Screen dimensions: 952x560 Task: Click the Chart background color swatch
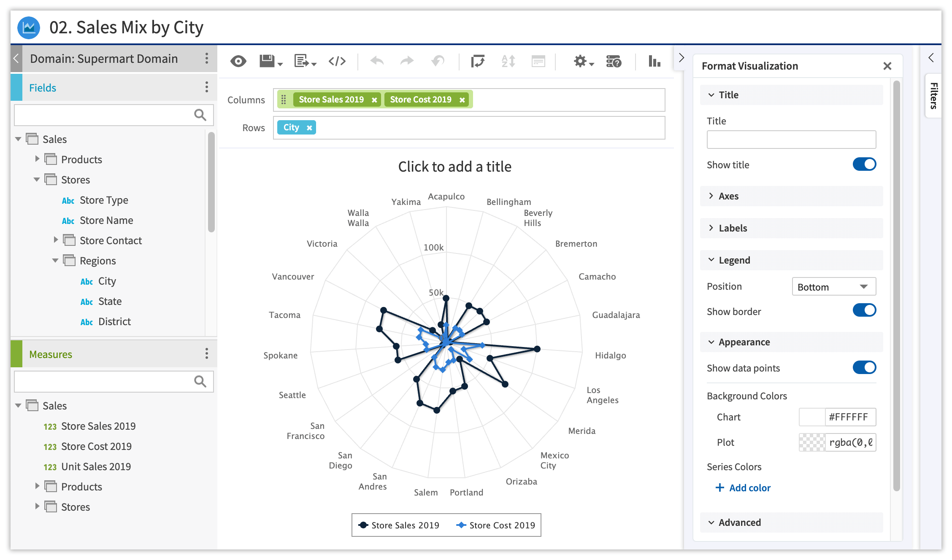click(812, 417)
